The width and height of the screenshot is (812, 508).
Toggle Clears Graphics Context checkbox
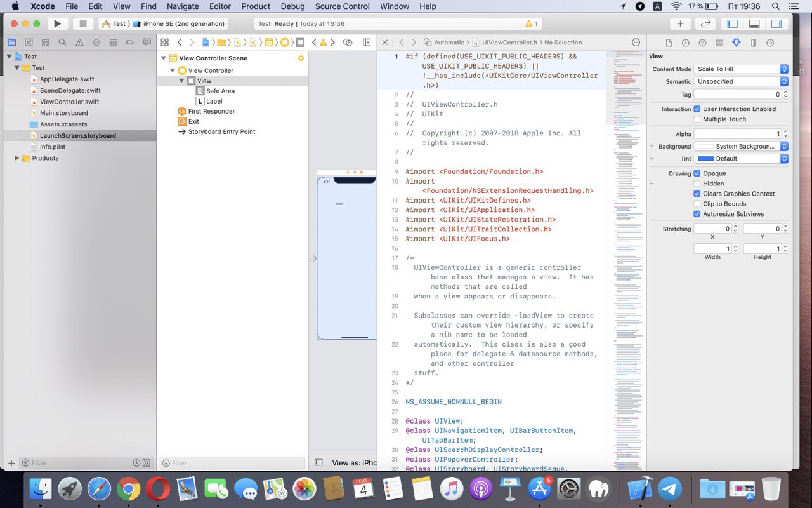coord(697,194)
